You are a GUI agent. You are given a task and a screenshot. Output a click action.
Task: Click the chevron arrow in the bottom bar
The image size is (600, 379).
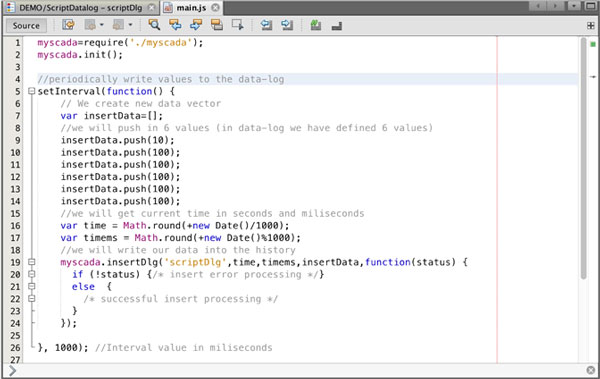coord(12,370)
